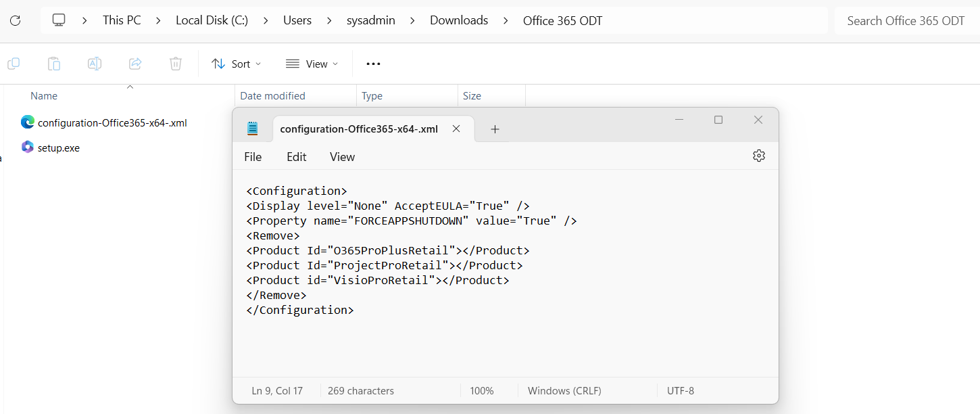The width and height of the screenshot is (980, 414).
Task: Click the Paste icon in Explorer toolbar
Action: point(53,63)
